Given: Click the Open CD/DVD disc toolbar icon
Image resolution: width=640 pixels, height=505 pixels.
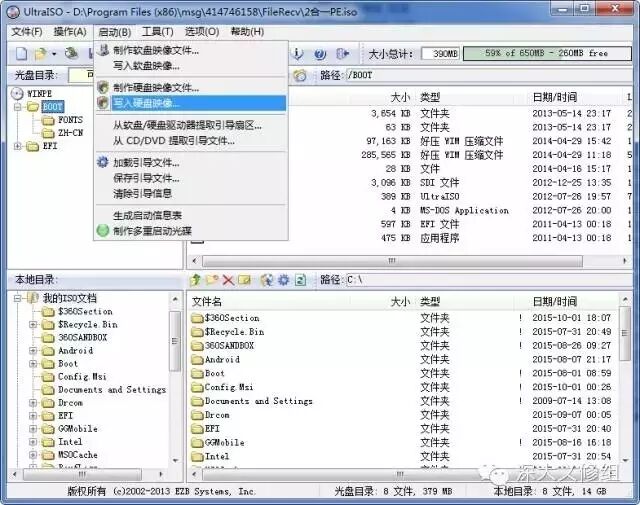Looking at the screenshot, I should point(72,53).
